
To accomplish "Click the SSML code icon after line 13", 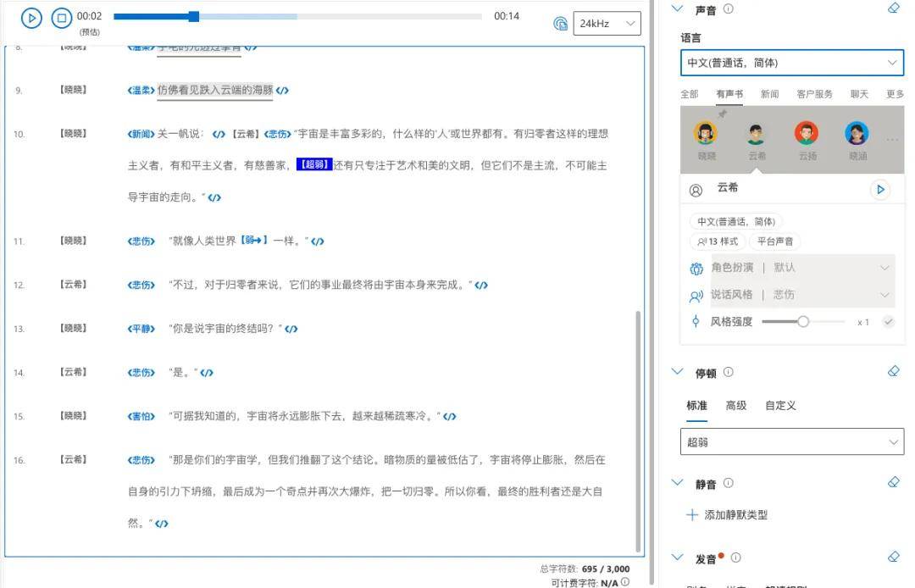I will click(292, 329).
